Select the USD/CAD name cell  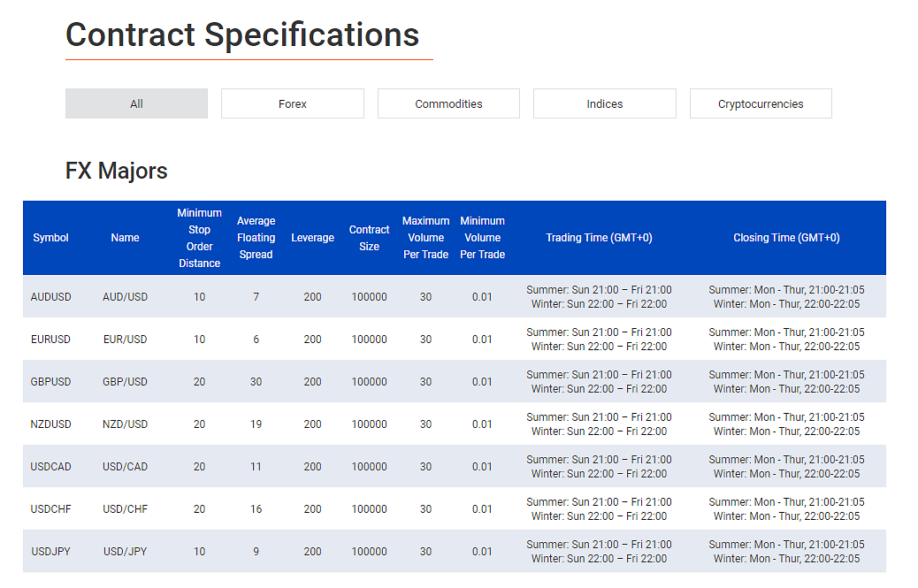[125, 467]
